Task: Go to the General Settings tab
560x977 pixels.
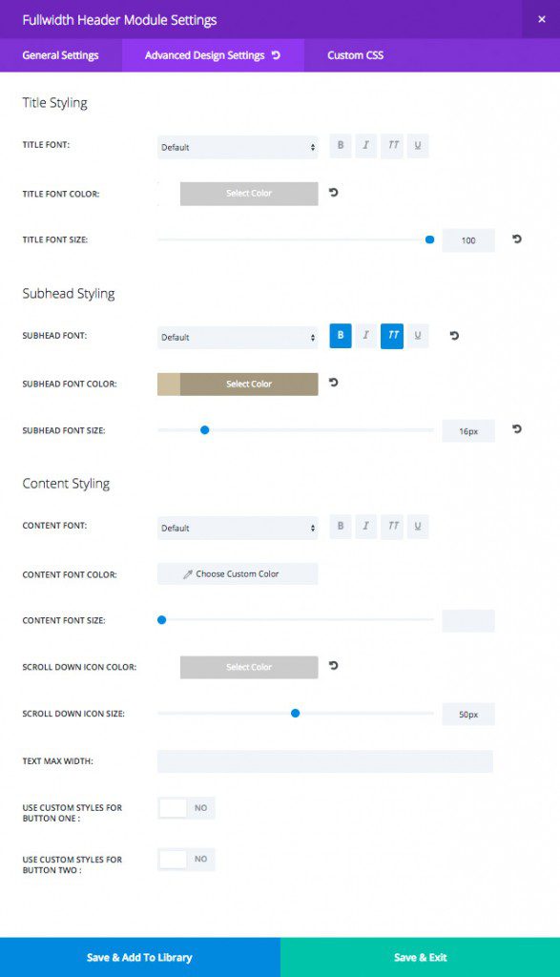Action: [x=62, y=55]
